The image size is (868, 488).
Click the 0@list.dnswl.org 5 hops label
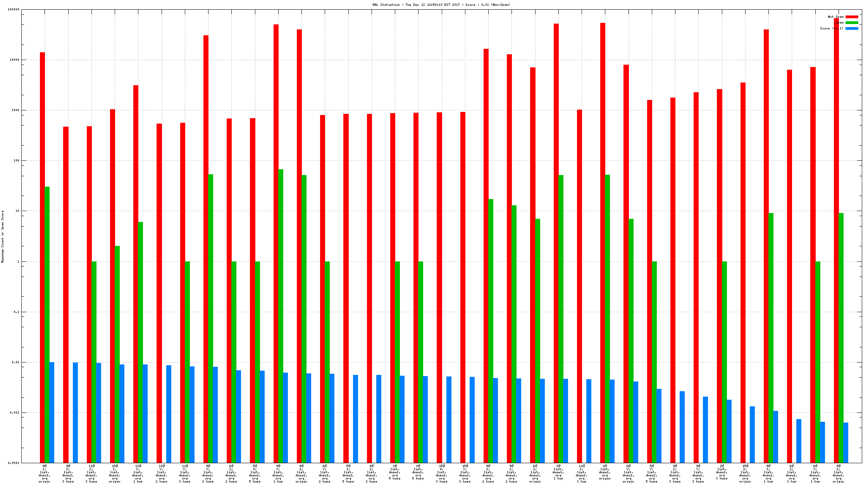(418, 472)
